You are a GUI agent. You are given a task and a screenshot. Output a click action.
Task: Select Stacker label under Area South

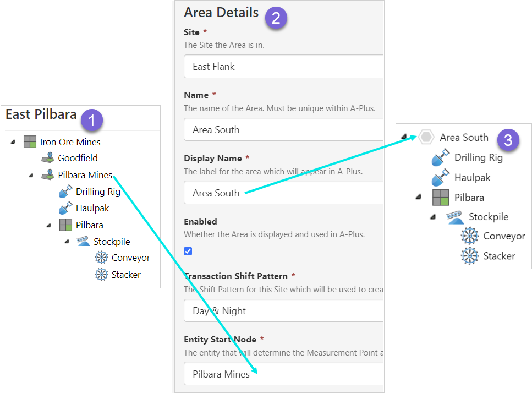(x=499, y=256)
